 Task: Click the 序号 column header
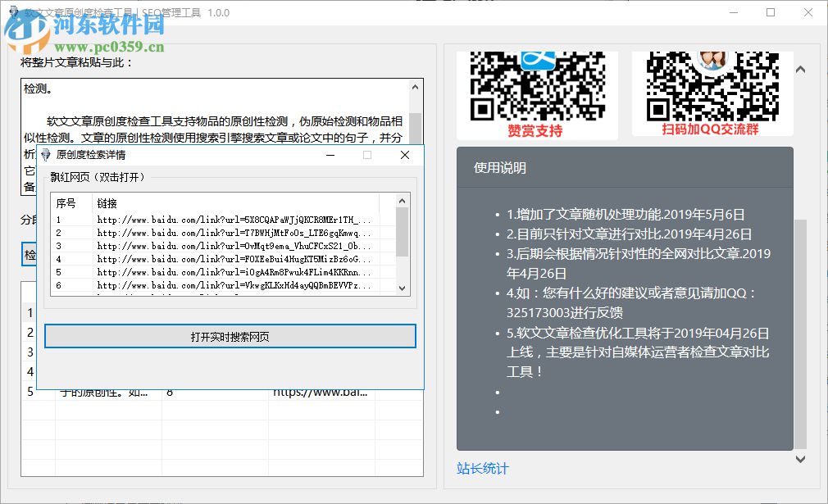72,203
